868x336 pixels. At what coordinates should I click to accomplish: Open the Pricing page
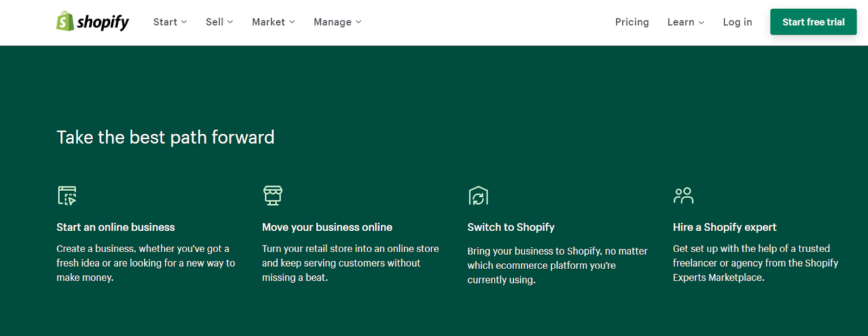(632, 22)
